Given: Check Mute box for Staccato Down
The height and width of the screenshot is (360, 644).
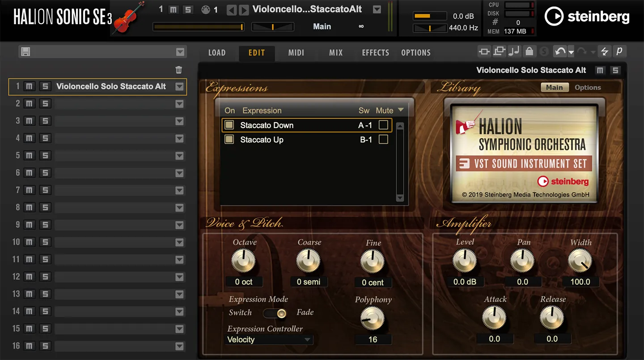Looking at the screenshot, I should tap(383, 125).
